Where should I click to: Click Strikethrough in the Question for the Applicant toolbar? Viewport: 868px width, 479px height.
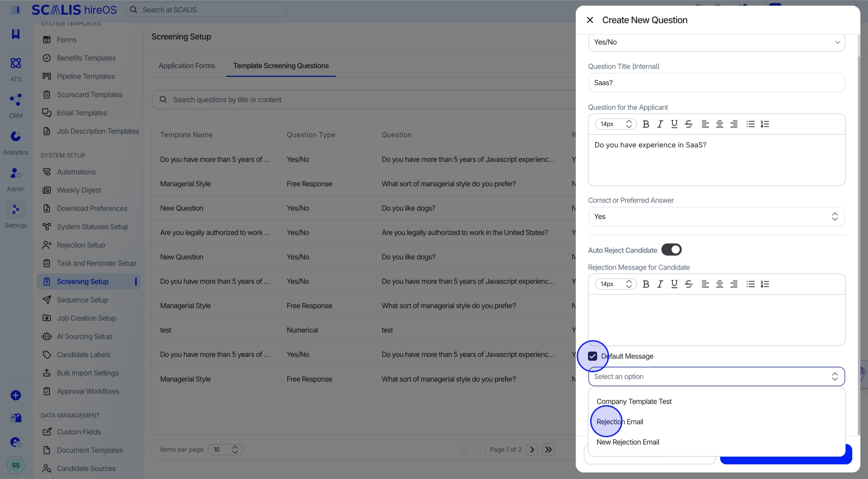coord(688,124)
